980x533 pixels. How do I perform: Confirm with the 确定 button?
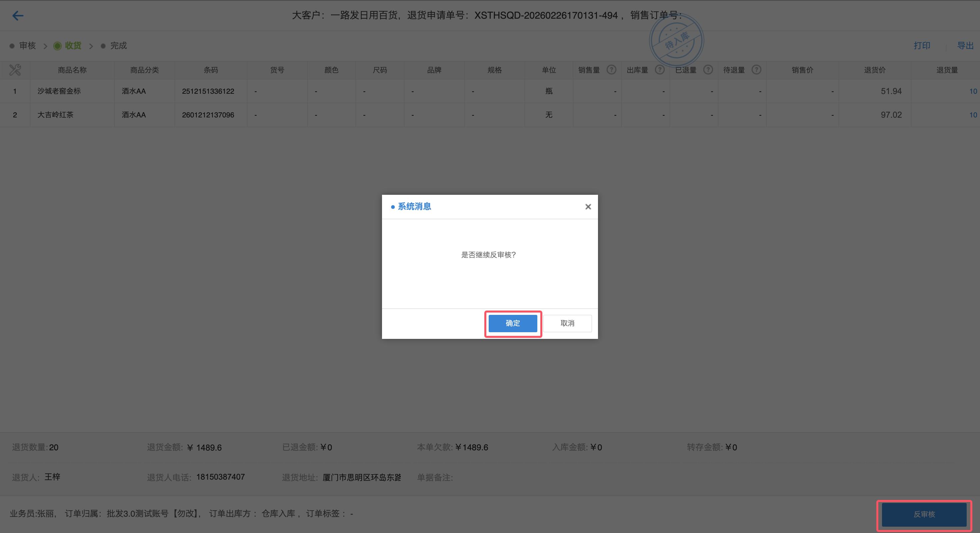point(512,323)
